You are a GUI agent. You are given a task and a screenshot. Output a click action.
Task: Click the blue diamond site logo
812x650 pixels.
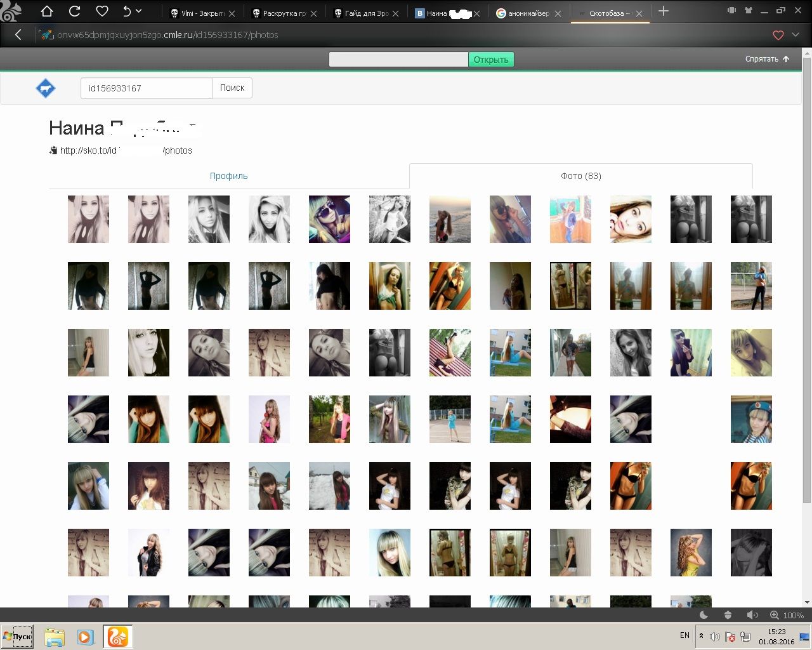click(46, 88)
